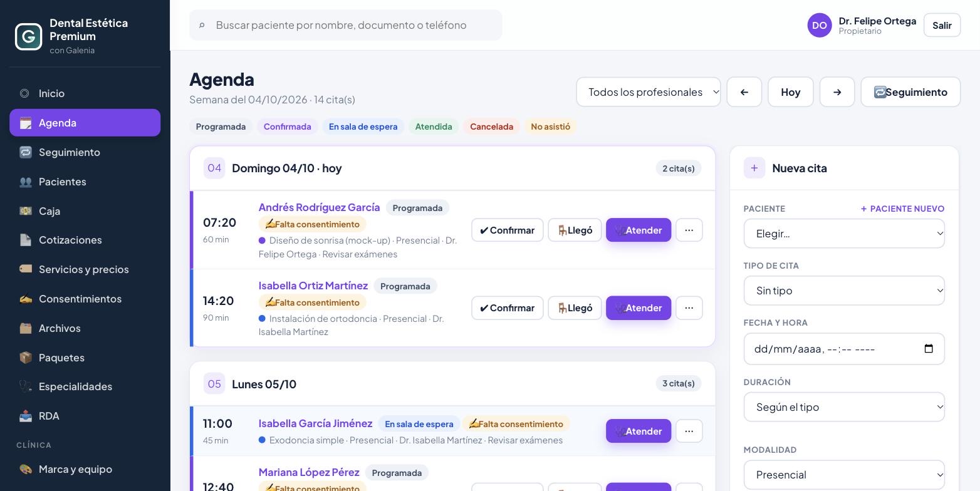Click the Especialidades stethoscope icon
The image size is (980, 491).
coord(25,386)
